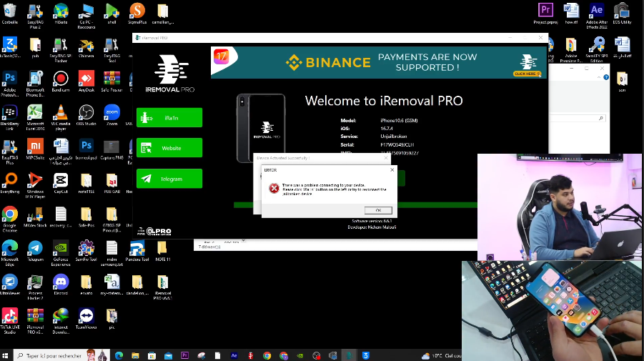This screenshot has height=361, width=644.
Task: Open the Zoom desktop icon
Action: coord(112,115)
